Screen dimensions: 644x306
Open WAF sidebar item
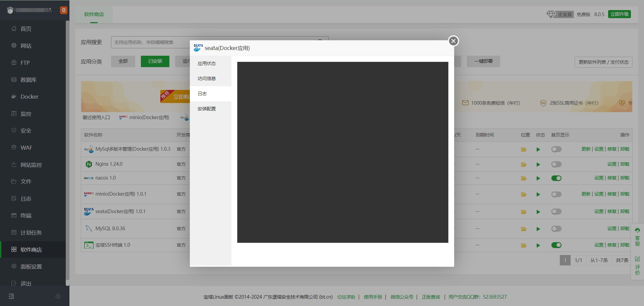click(x=33, y=148)
